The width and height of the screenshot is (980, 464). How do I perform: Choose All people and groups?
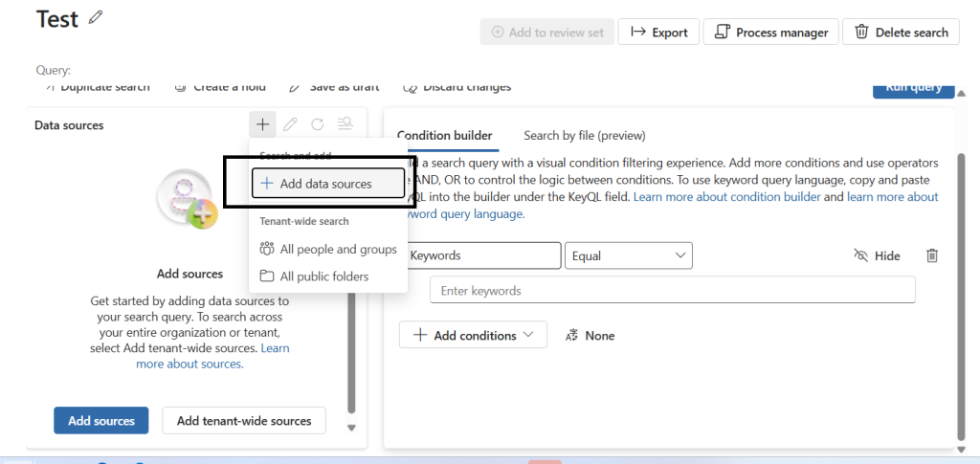click(328, 249)
